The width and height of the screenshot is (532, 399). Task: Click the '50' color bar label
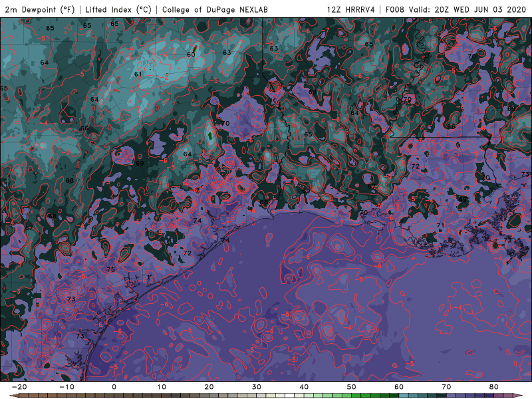point(352,387)
